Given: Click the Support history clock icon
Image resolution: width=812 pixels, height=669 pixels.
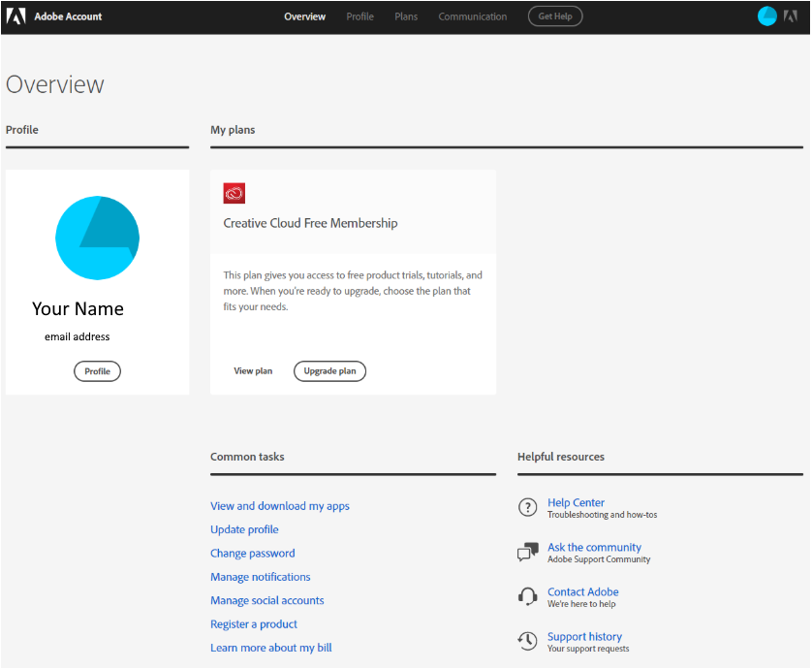Looking at the screenshot, I should click(x=528, y=641).
